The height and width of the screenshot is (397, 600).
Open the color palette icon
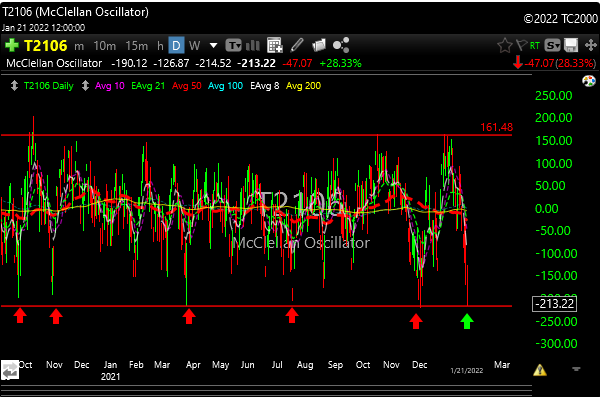click(x=589, y=81)
